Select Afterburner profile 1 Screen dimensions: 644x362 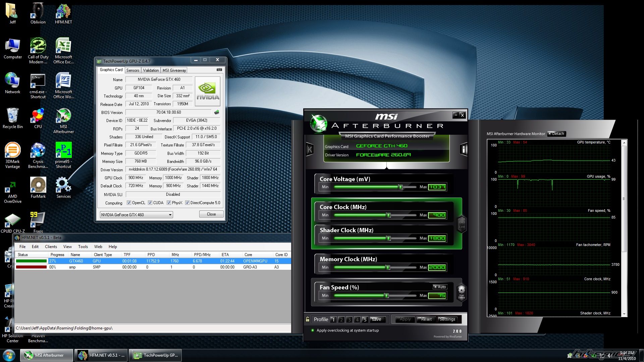(333, 319)
